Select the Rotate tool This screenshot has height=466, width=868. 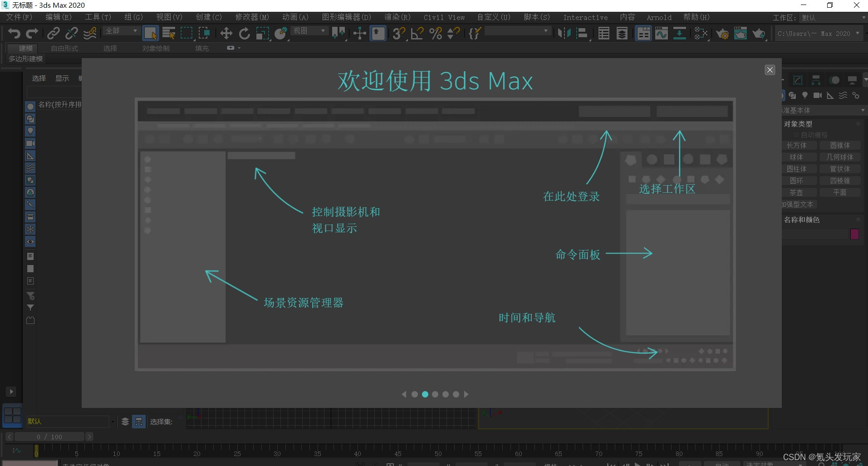(244, 33)
